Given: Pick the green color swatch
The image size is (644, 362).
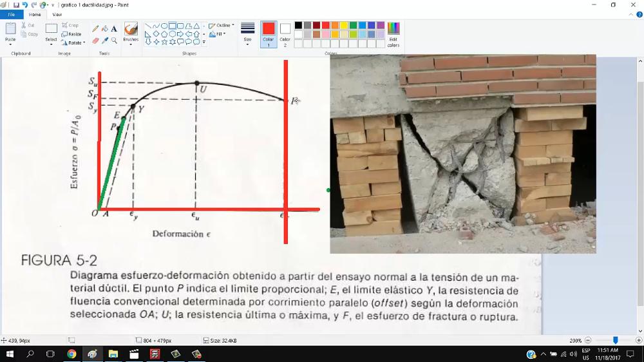Looking at the screenshot, I should click(353, 26).
